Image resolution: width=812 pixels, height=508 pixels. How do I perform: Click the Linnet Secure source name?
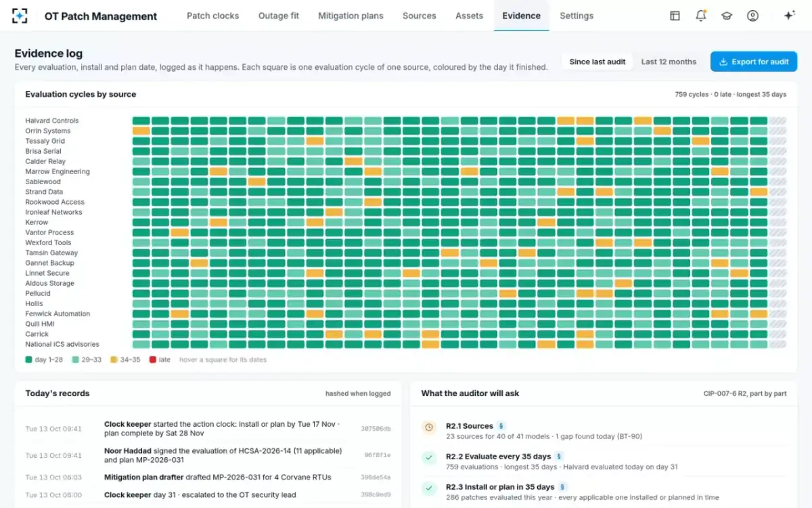tap(47, 273)
